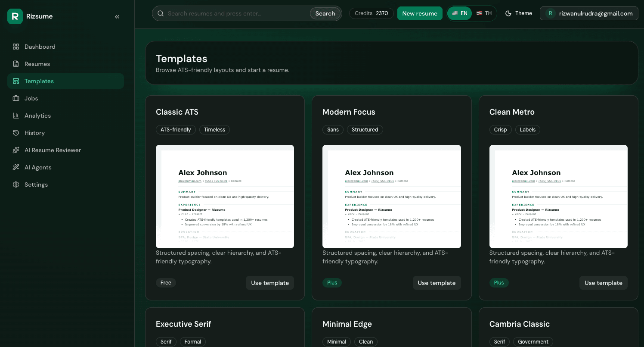Click the AI Resume Reviewer sparkle icon

click(16, 150)
